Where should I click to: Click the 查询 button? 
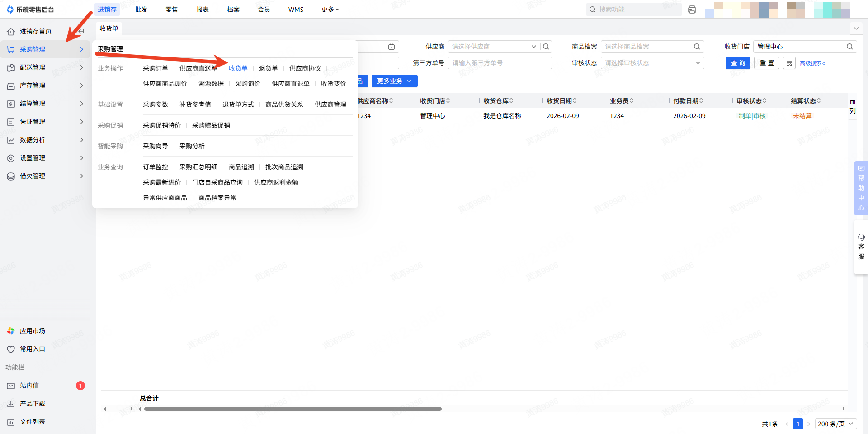point(738,63)
